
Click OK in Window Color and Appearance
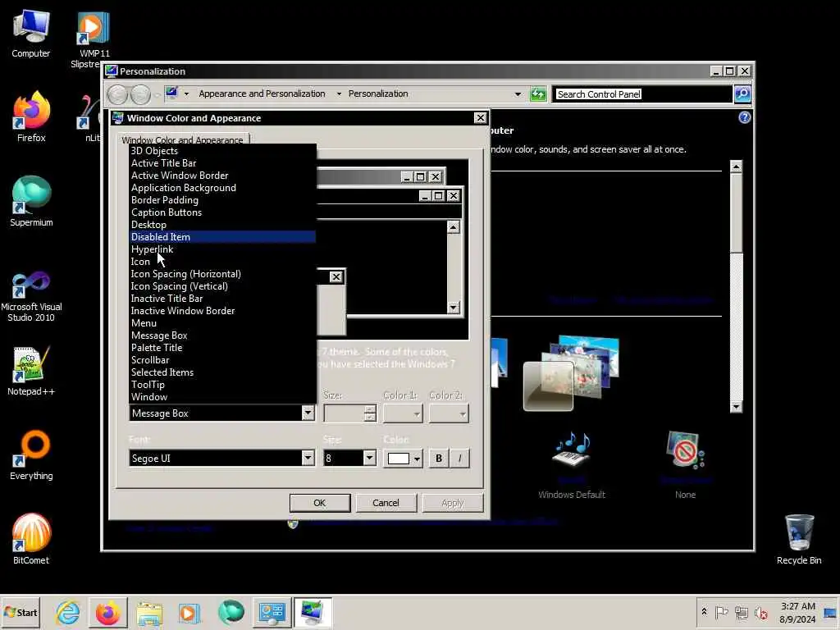(x=320, y=503)
